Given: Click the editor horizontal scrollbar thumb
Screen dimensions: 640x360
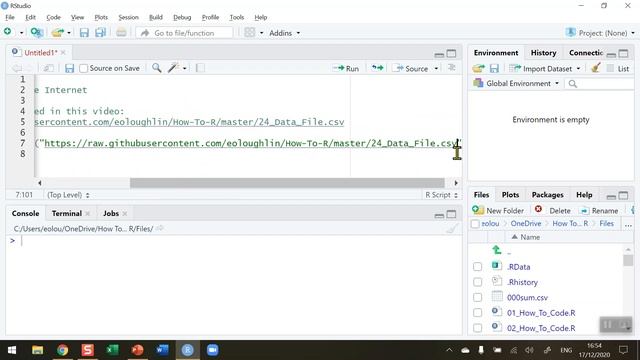Looking at the screenshot, I should [x=287, y=183].
